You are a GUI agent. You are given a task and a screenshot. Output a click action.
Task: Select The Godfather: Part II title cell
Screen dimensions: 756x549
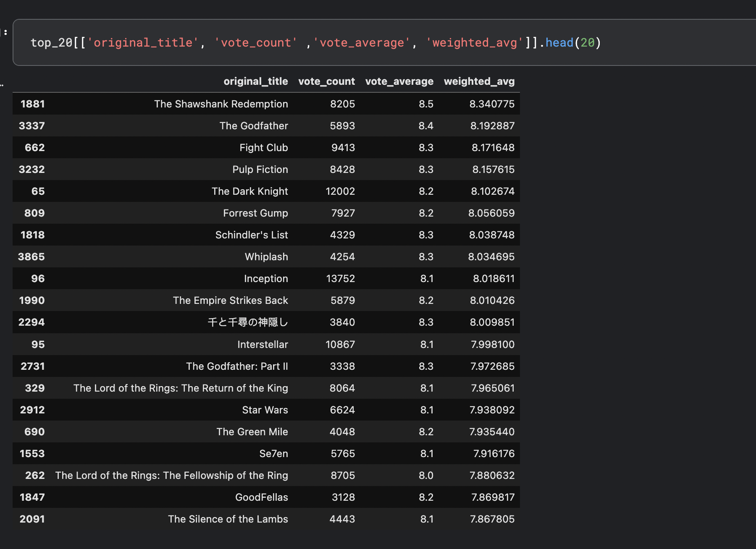click(237, 366)
